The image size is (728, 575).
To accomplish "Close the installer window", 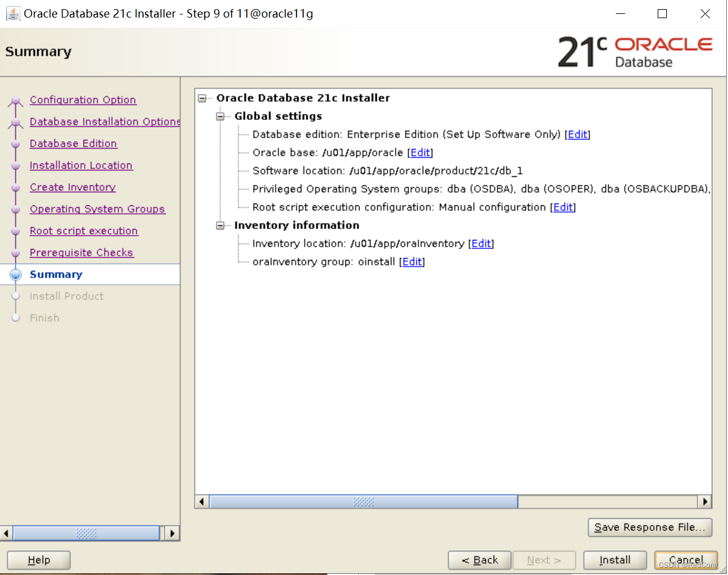I will coord(705,13).
